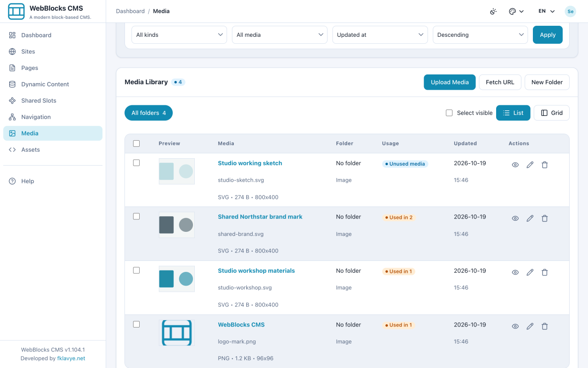Click the Upload Media button
Image resolution: width=588 pixels, height=368 pixels.
450,82
